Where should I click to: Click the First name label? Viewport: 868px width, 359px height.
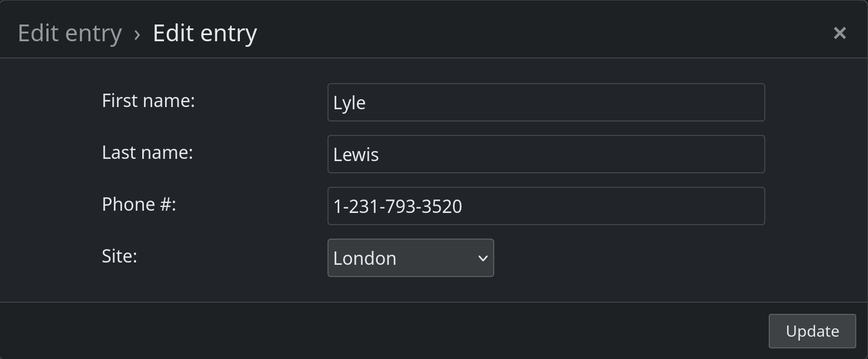point(148,101)
